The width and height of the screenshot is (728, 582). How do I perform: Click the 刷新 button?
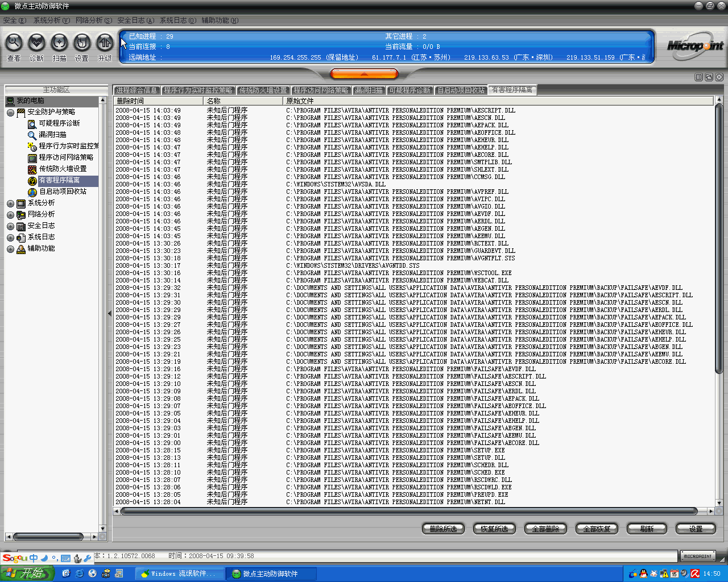647,529
